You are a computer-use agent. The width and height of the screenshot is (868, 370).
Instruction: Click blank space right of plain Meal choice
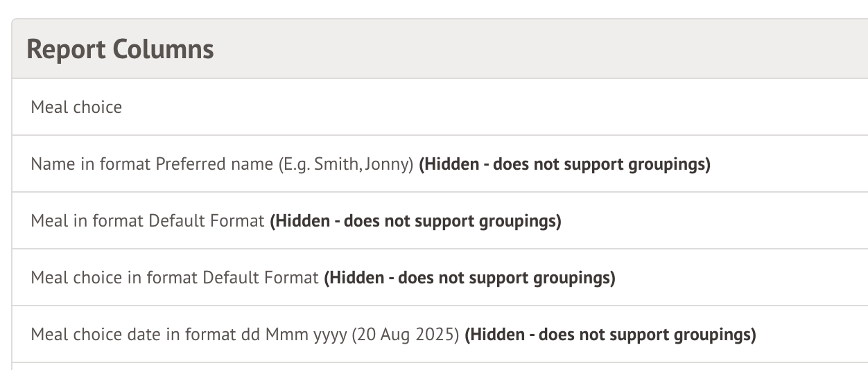[x=485, y=107]
